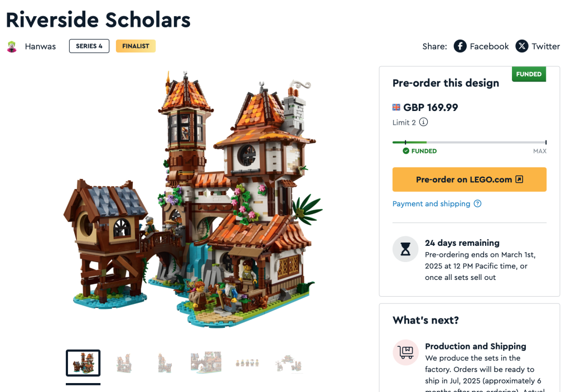The height and width of the screenshot is (392, 571).
Task: Click the green funded checkmark icon
Action: pos(406,151)
